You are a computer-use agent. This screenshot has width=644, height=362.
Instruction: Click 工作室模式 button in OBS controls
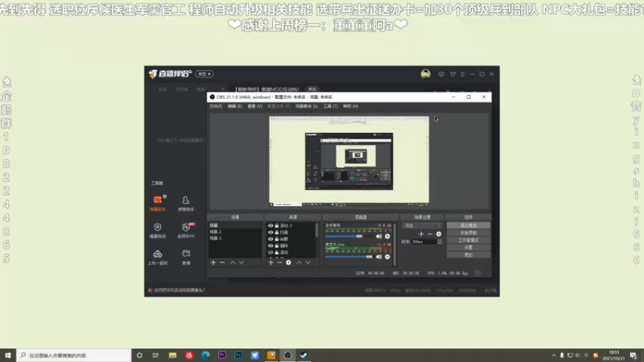coord(469,240)
